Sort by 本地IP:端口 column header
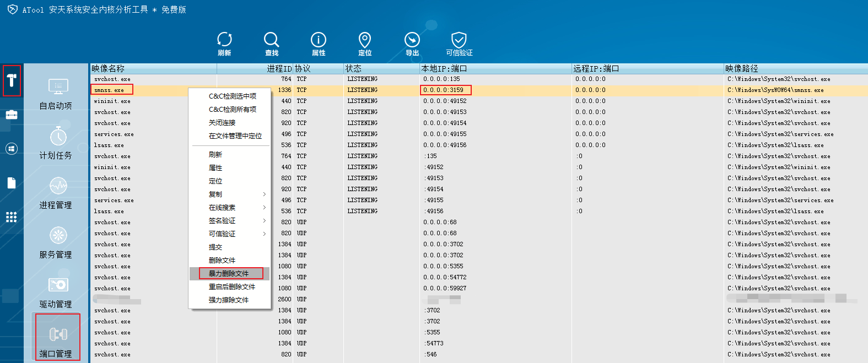 pyautogui.click(x=496, y=69)
